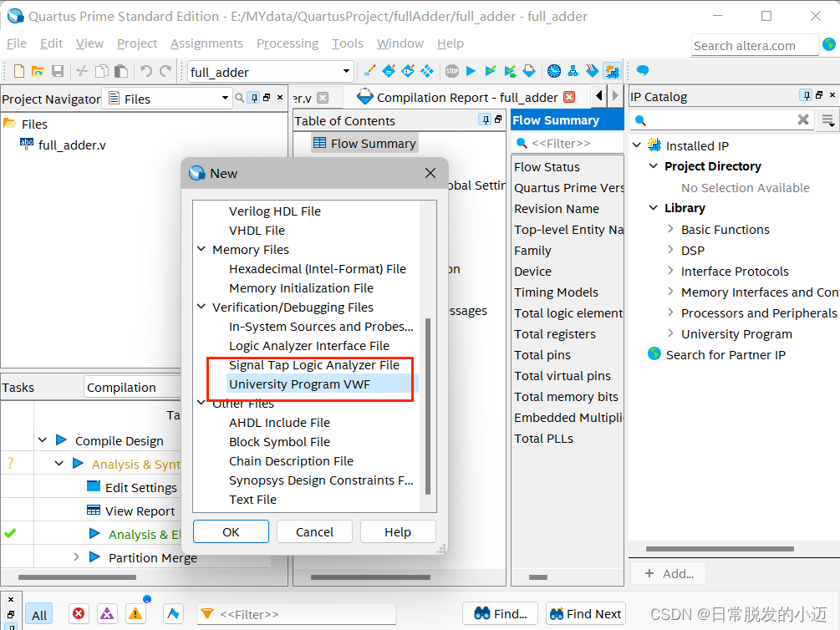Select Verilog HDL File in New dialog
The height and width of the screenshot is (630, 840).
[275, 211]
